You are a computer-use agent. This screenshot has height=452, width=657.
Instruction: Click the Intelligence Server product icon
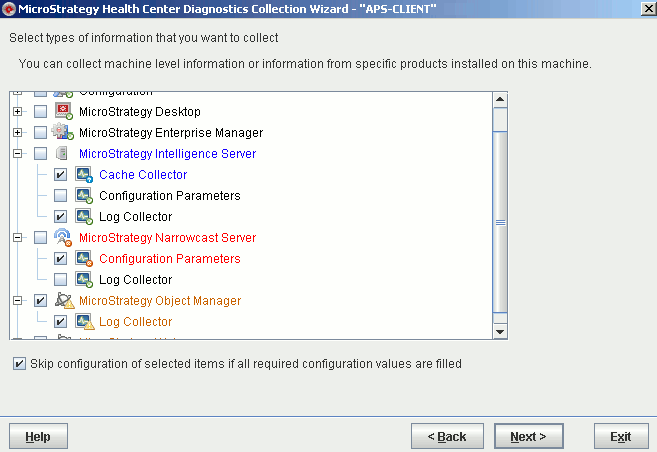click(x=63, y=154)
